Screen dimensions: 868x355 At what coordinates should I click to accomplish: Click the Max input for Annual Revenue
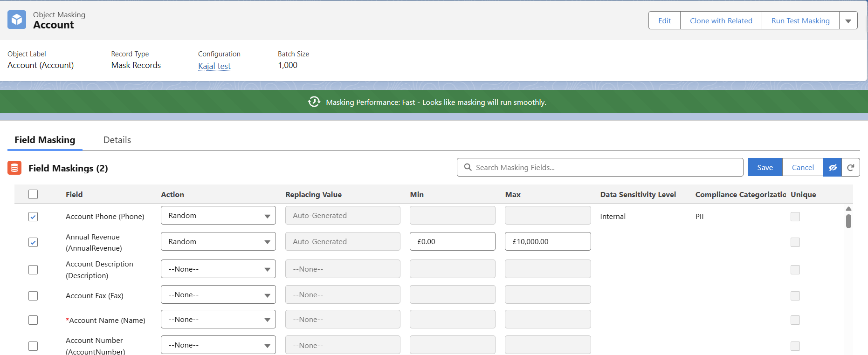(x=547, y=241)
